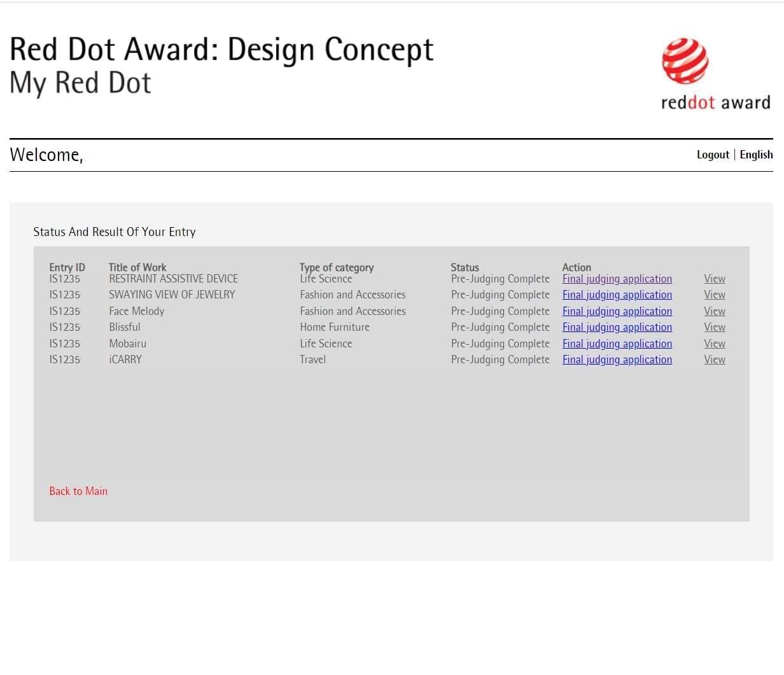
Task: View the SWAYING VIEW OF JEWELRY entry
Action: tap(715, 295)
